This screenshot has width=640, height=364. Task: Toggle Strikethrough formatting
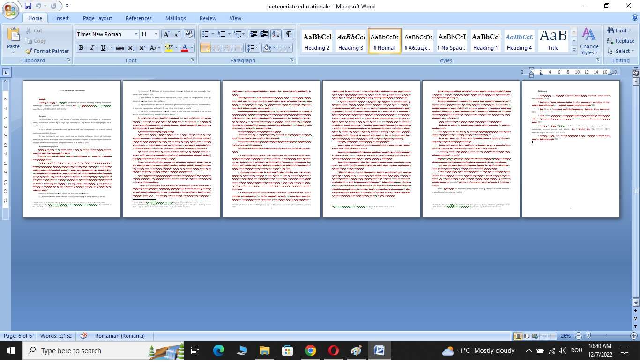pyautogui.click(x=120, y=48)
